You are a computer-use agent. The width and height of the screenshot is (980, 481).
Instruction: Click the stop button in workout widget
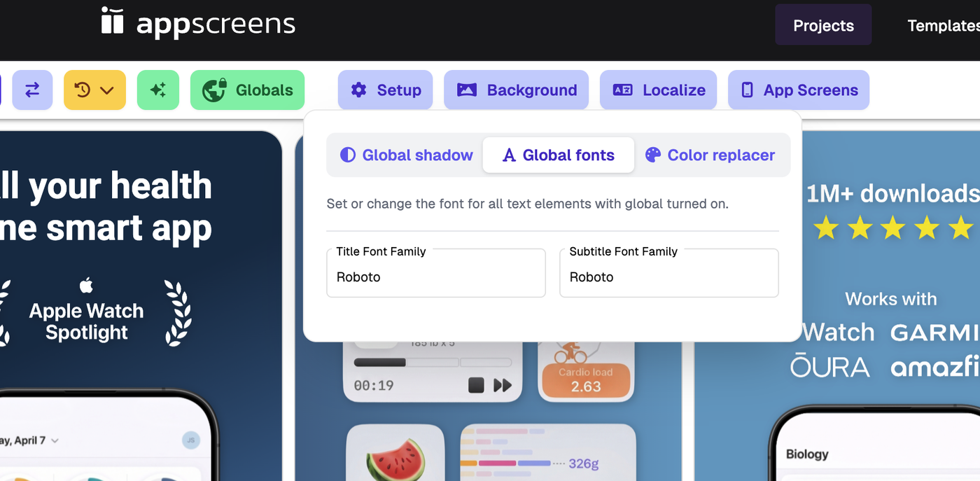476,385
